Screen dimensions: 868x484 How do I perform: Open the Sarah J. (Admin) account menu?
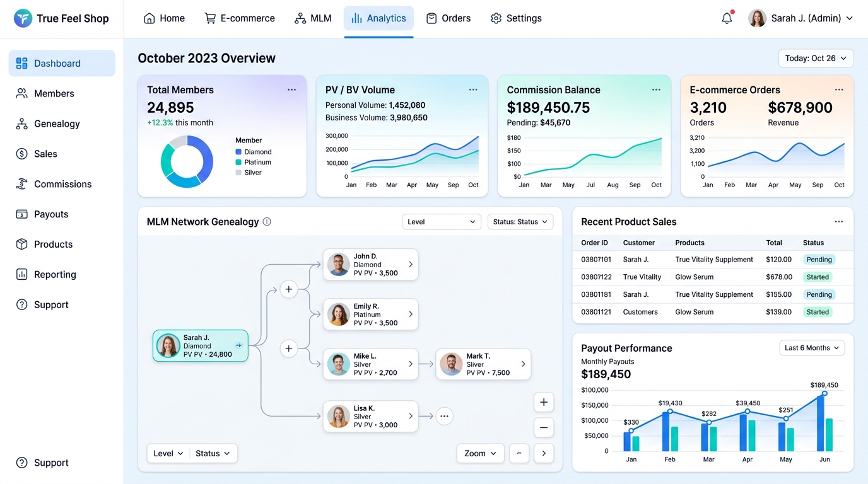click(801, 18)
